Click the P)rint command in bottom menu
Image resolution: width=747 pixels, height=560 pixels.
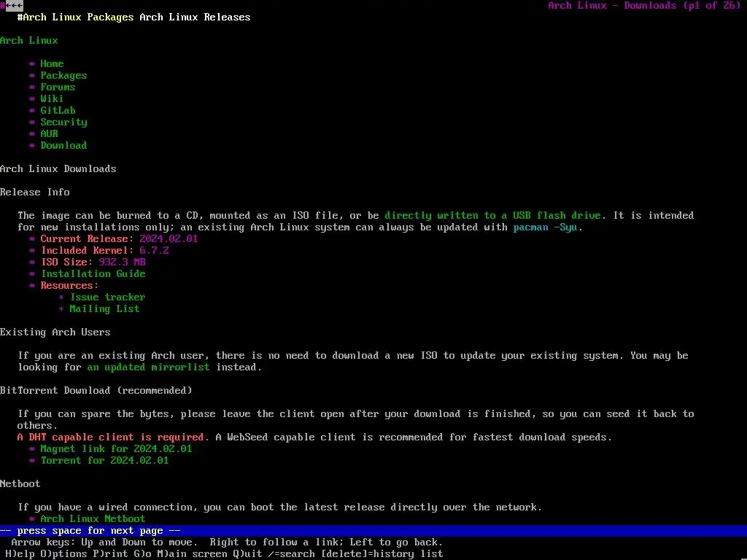click(110, 554)
